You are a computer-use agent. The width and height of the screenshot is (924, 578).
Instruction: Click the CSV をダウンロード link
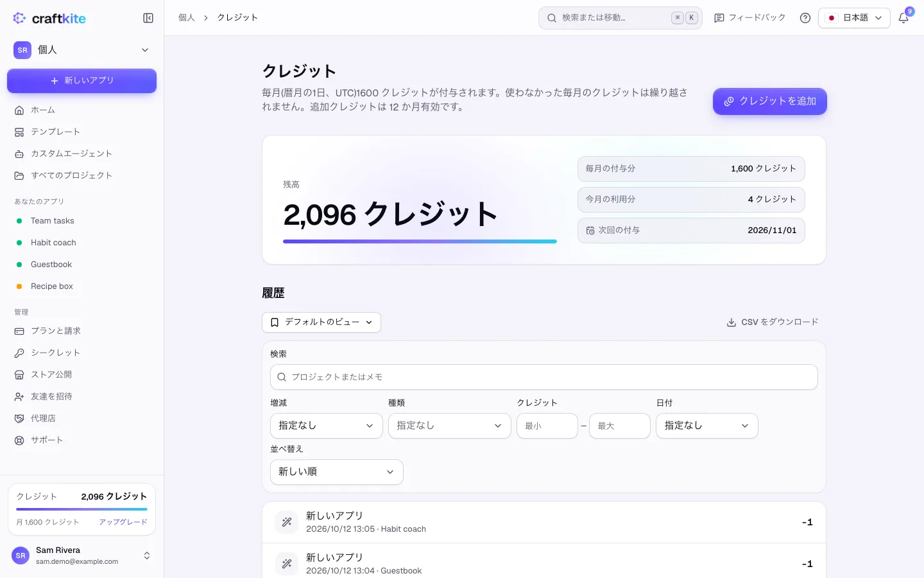[773, 322]
